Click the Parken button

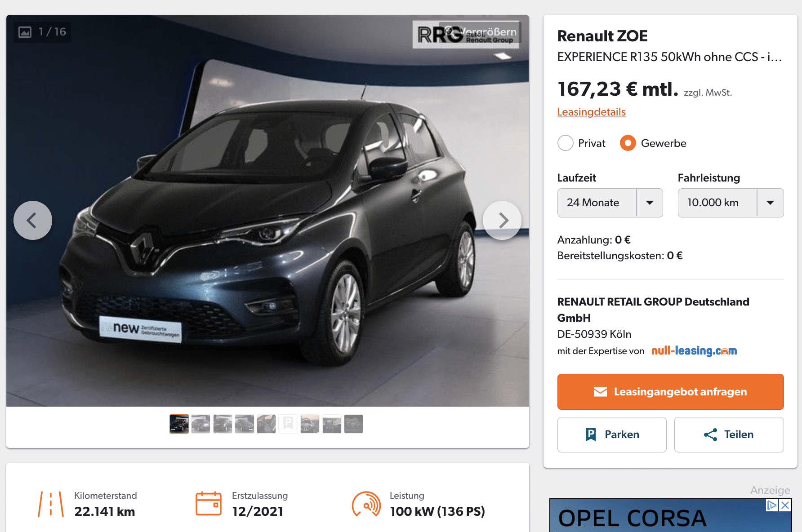pos(612,434)
